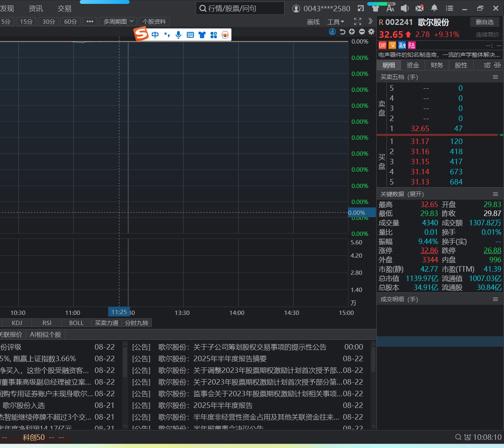504x448 pixels.
Task: Open the skin theme shirt icon in title bar
Action: coord(376,8)
